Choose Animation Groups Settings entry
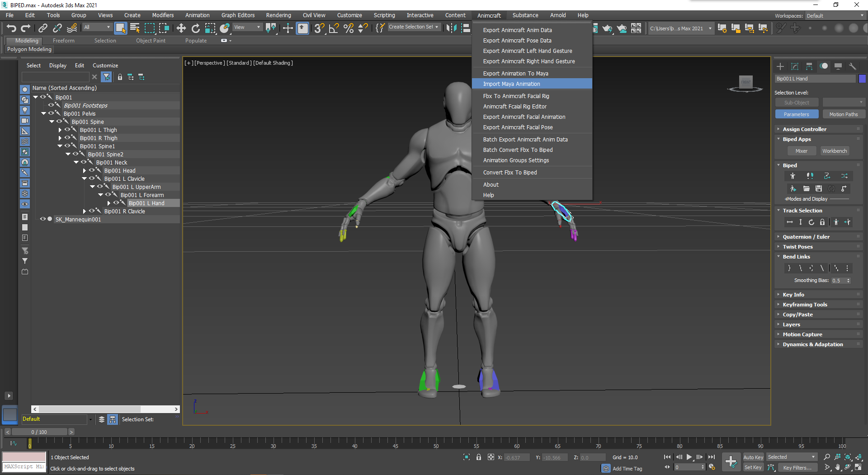Image resolution: width=868 pixels, height=475 pixels. click(x=532, y=160)
